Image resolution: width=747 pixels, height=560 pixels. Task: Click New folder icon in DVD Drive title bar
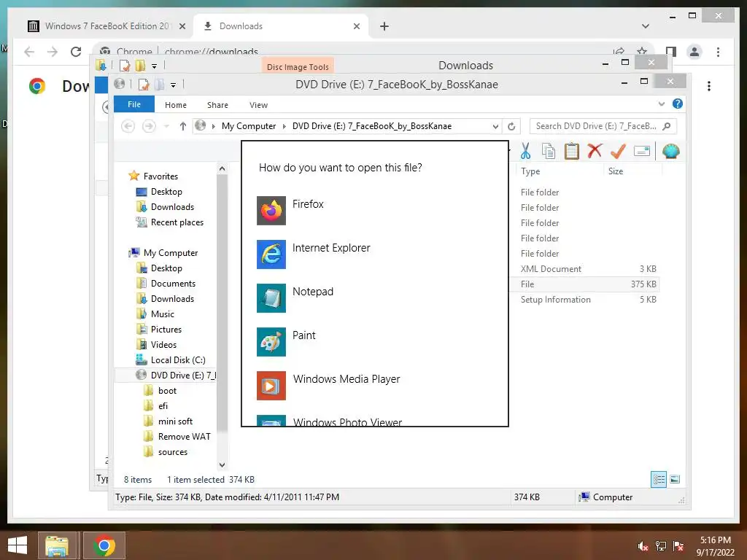[x=160, y=85]
